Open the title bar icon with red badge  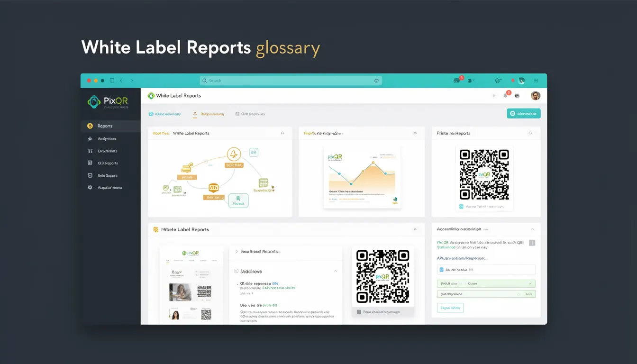coord(457,80)
